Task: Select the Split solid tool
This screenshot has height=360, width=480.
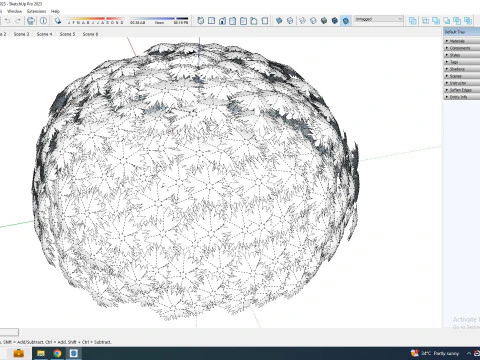Action: pyautogui.click(x=468, y=21)
